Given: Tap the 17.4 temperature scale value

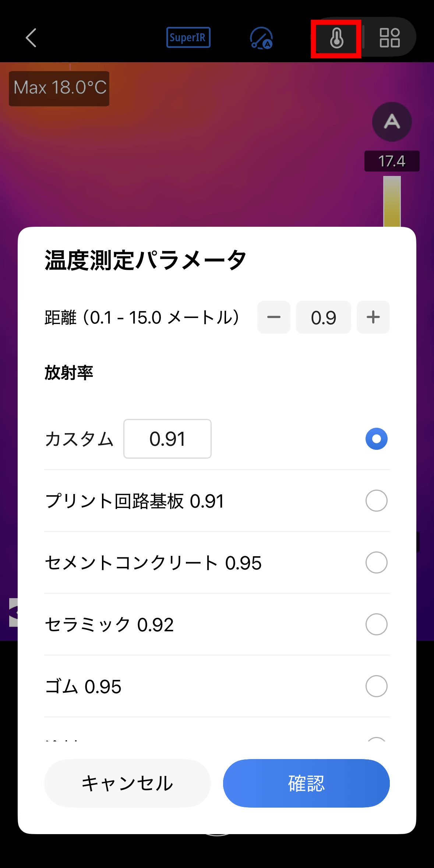Looking at the screenshot, I should 392,161.
